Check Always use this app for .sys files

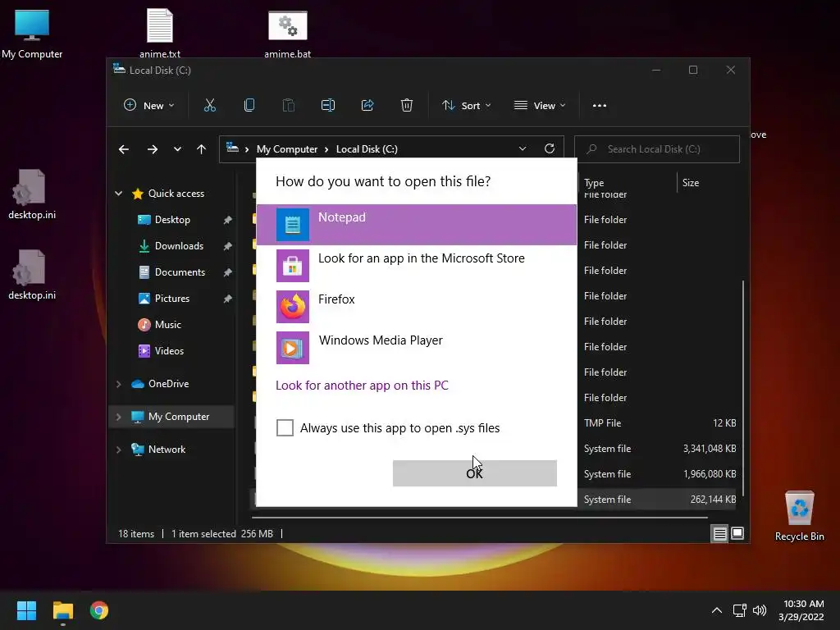point(285,428)
